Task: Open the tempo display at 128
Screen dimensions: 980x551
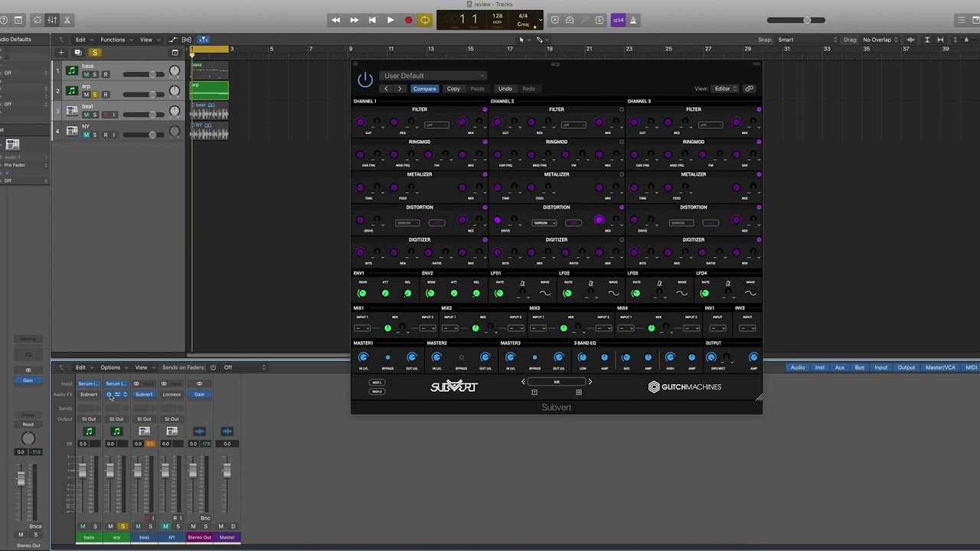Action: (498, 18)
